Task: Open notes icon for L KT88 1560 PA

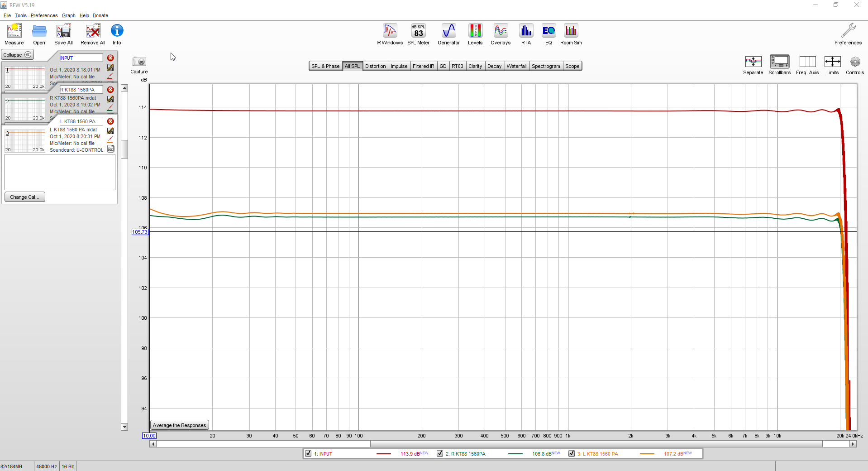Action: point(110,149)
